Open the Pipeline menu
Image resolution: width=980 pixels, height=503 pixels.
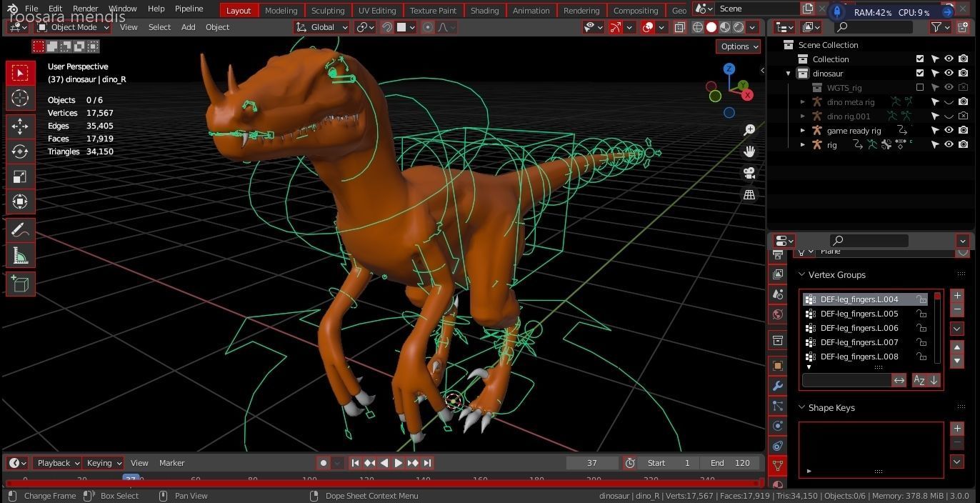(x=189, y=9)
